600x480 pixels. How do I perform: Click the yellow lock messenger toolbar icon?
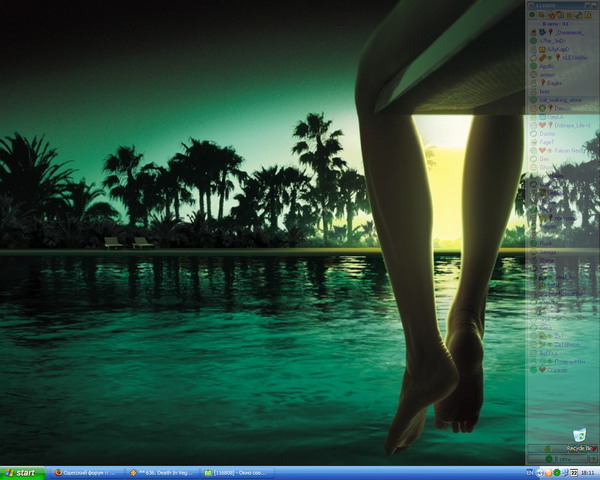coord(587,15)
